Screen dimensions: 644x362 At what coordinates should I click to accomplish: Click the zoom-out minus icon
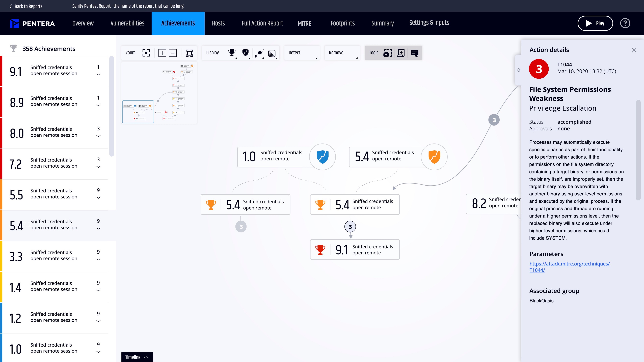[173, 53]
